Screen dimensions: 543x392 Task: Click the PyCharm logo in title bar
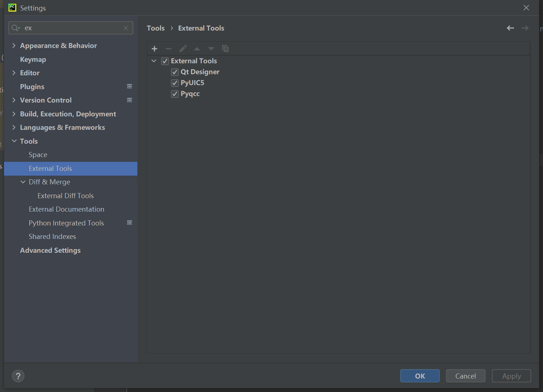(x=12, y=8)
